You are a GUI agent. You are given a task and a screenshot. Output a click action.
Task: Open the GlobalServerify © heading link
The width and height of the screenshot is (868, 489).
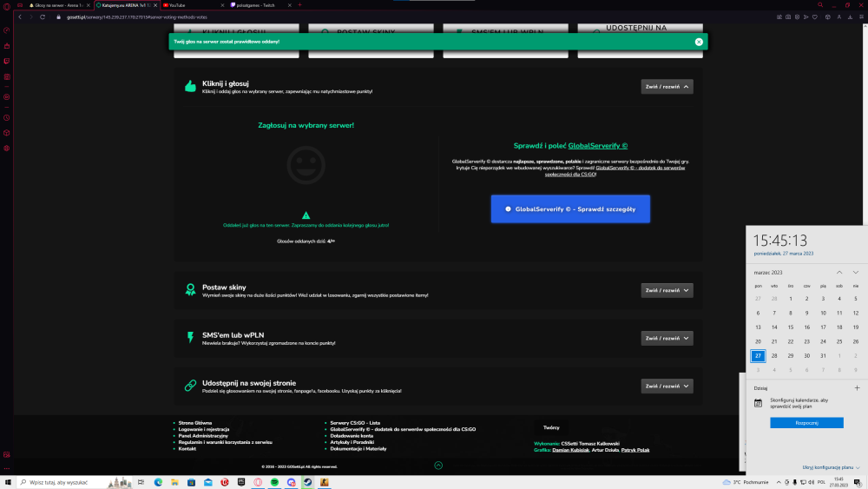click(x=598, y=146)
